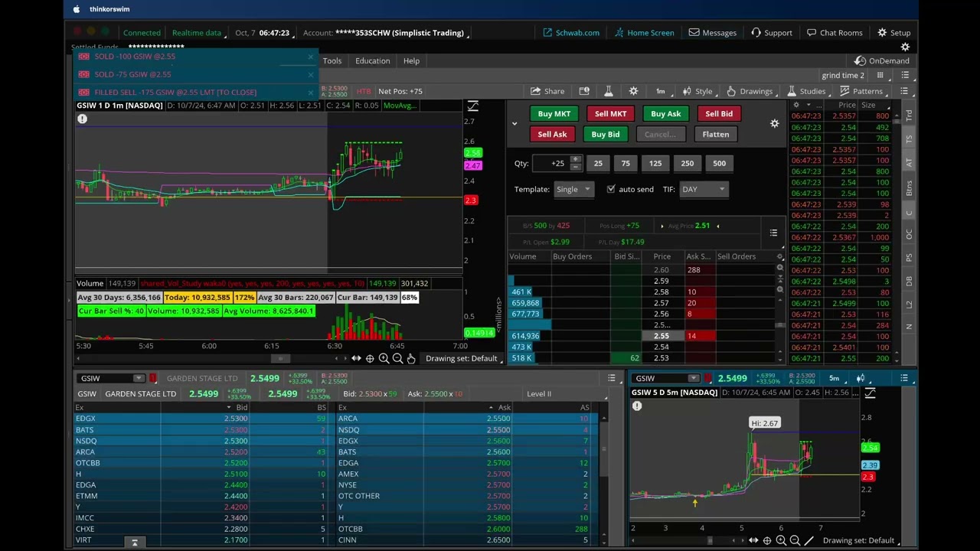Open the flask icon beside Share
980x551 pixels.
[609, 91]
